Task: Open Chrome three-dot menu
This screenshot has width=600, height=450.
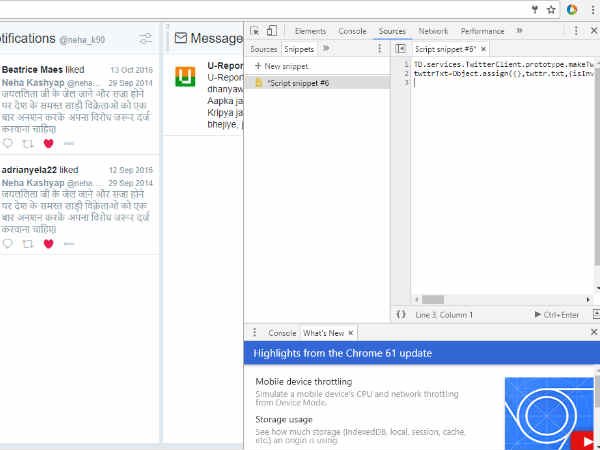Action: [593, 10]
